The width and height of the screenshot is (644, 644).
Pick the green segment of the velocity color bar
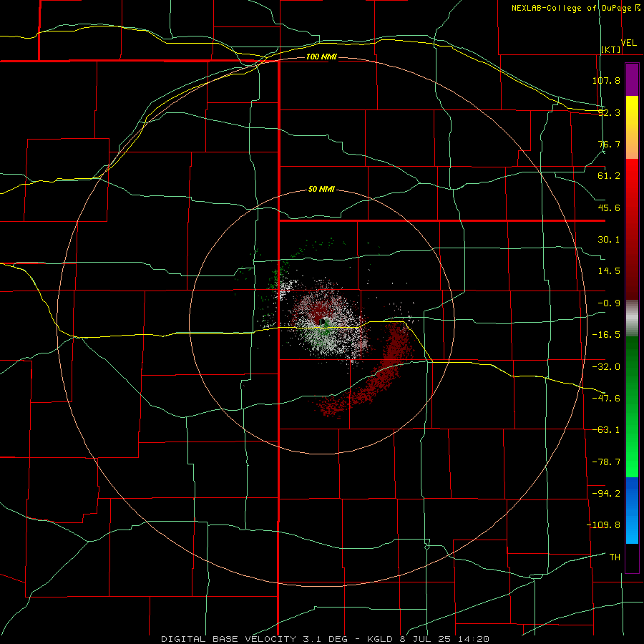click(x=632, y=406)
